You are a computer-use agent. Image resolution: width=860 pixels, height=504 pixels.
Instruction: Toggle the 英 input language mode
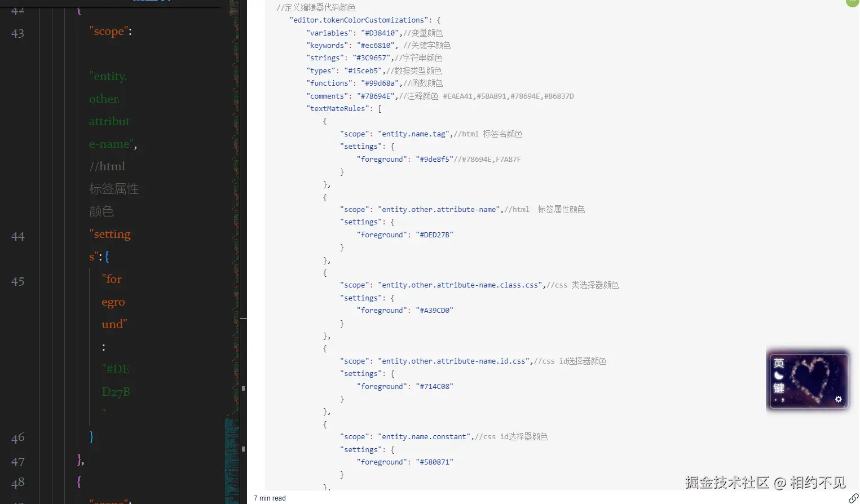tap(779, 363)
